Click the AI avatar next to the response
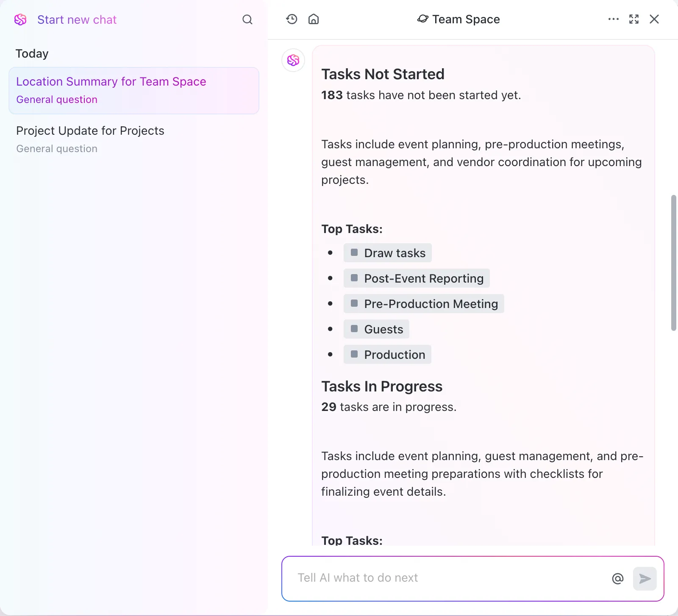Image resolution: width=678 pixels, height=616 pixels. tap(293, 60)
